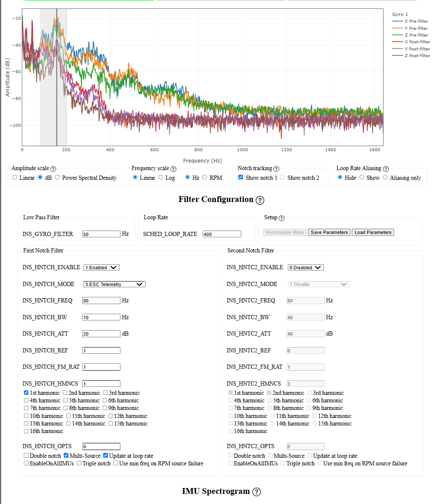Click SCHED_LOOP_RATE input field
Image resolution: width=441 pixels, height=504 pixels.
point(222,234)
